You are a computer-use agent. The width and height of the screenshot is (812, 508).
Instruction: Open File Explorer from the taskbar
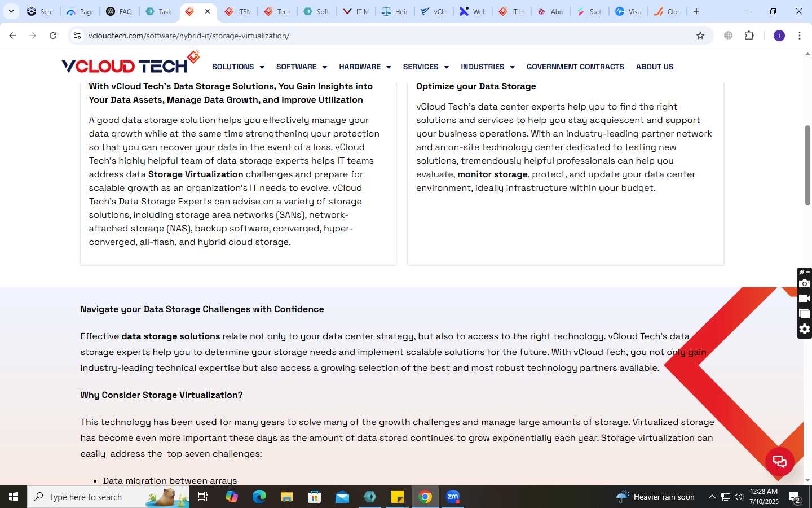tap(287, 497)
